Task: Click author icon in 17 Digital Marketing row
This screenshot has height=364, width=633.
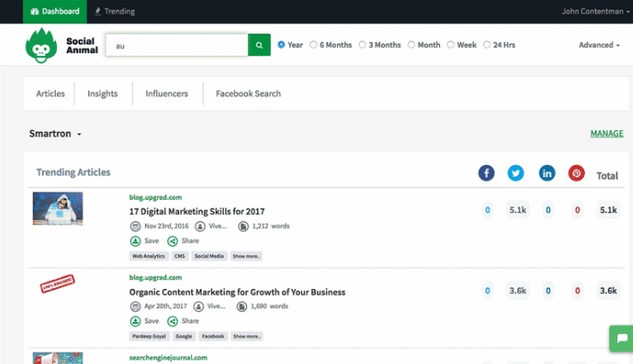Action: [200, 226]
